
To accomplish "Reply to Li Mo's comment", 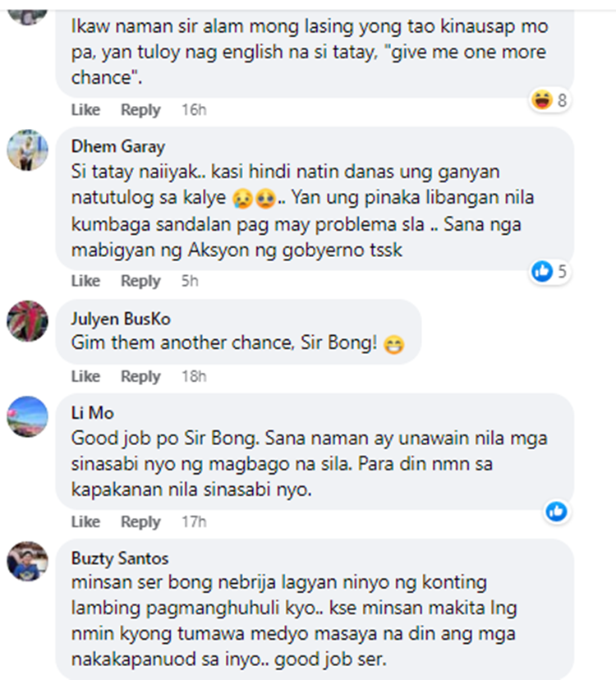I will click(140, 521).
